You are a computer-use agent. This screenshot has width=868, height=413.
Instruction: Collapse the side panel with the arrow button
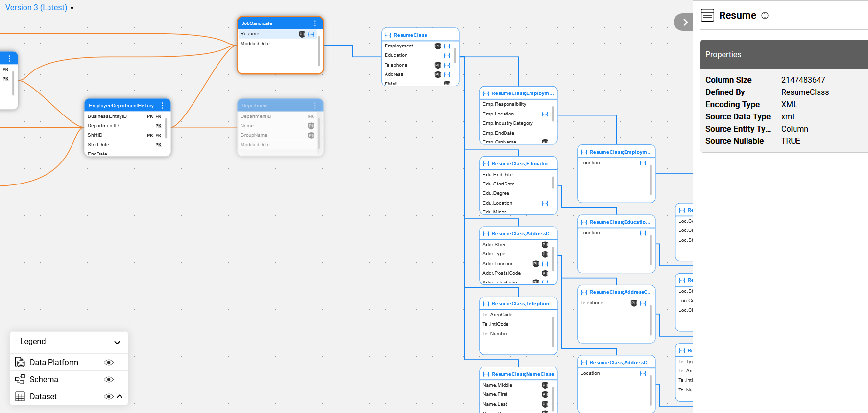coord(684,22)
